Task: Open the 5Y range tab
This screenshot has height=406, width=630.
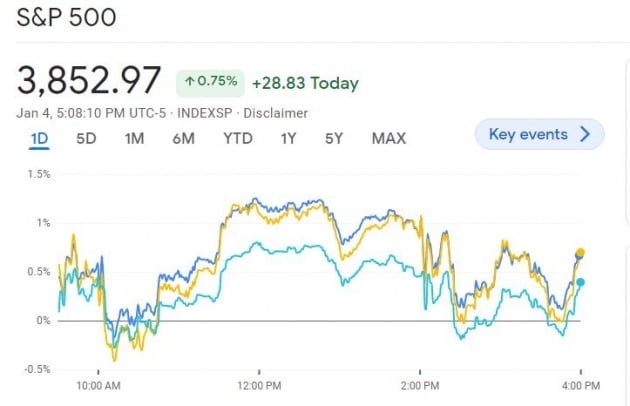Action: click(x=334, y=138)
